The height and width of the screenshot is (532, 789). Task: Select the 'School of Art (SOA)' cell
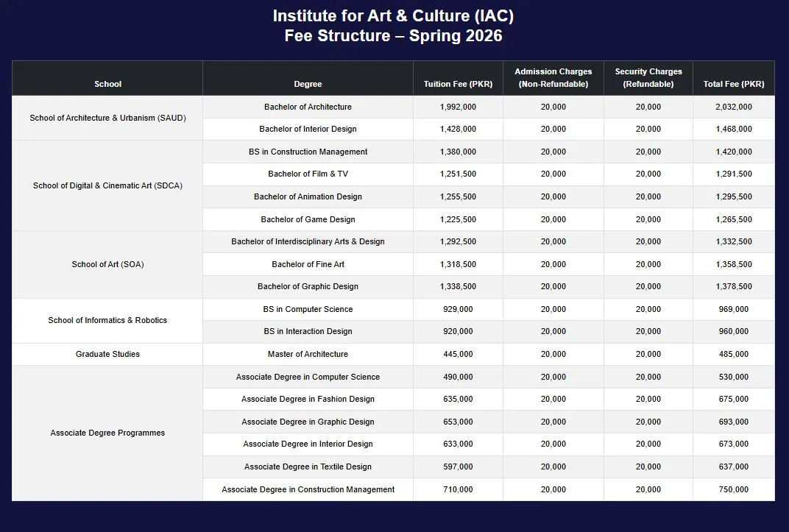click(x=107, y=264)
